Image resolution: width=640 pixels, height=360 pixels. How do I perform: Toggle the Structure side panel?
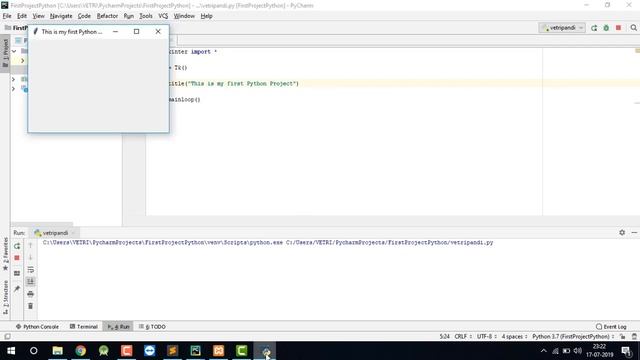(x=5, y=297)
